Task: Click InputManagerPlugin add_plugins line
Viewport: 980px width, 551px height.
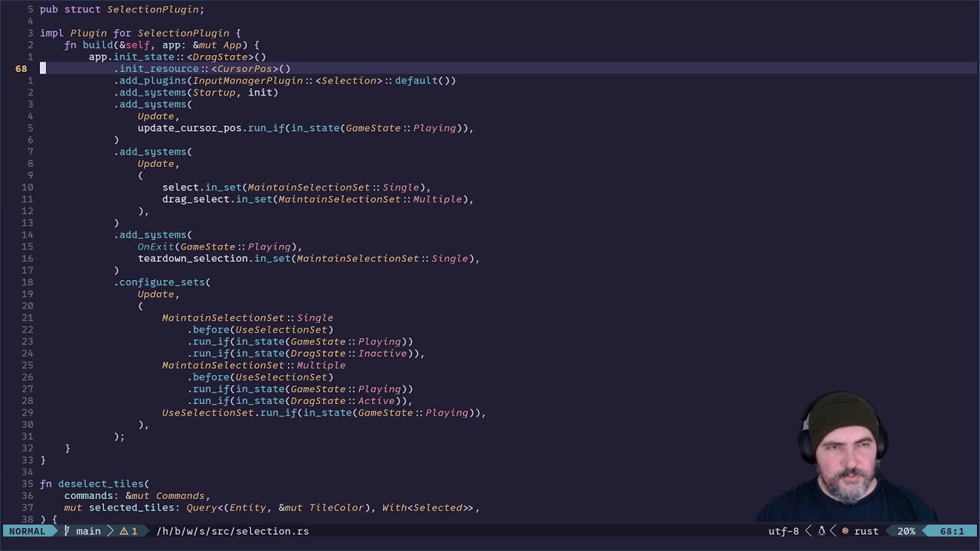Action: (285, 80)
